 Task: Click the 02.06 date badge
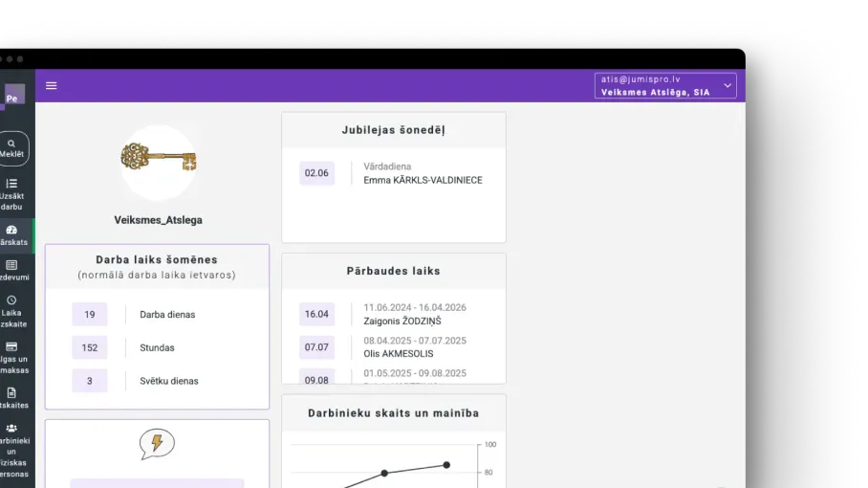pyautogui.click(x=316, y=173)
